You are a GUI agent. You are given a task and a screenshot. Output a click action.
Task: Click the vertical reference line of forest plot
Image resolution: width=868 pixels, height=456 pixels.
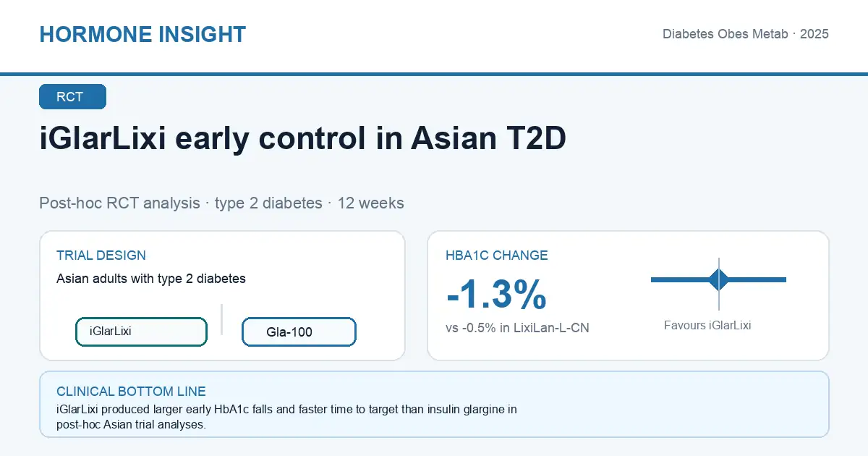click(x=719, y=284)
